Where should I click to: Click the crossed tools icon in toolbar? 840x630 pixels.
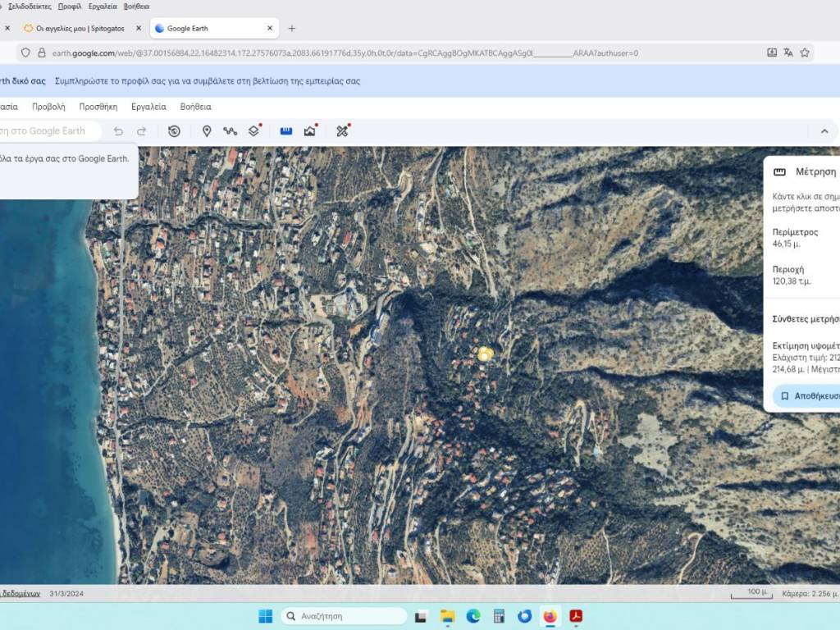point(343,131)
